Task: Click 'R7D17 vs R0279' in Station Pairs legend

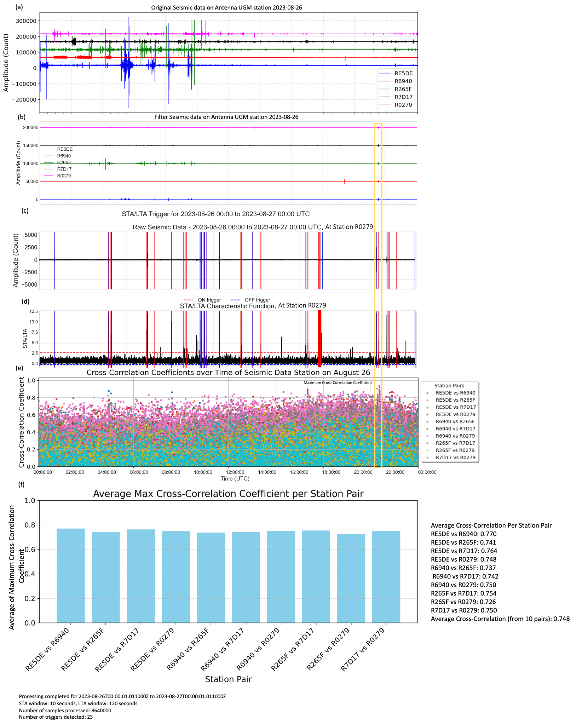Action: coord(455,458)
